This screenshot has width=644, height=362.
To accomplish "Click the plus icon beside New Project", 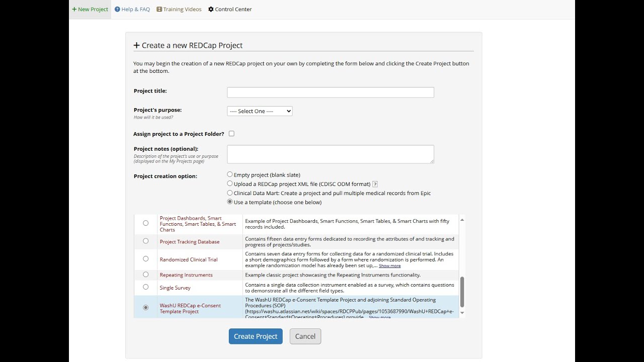I will 74,9.
